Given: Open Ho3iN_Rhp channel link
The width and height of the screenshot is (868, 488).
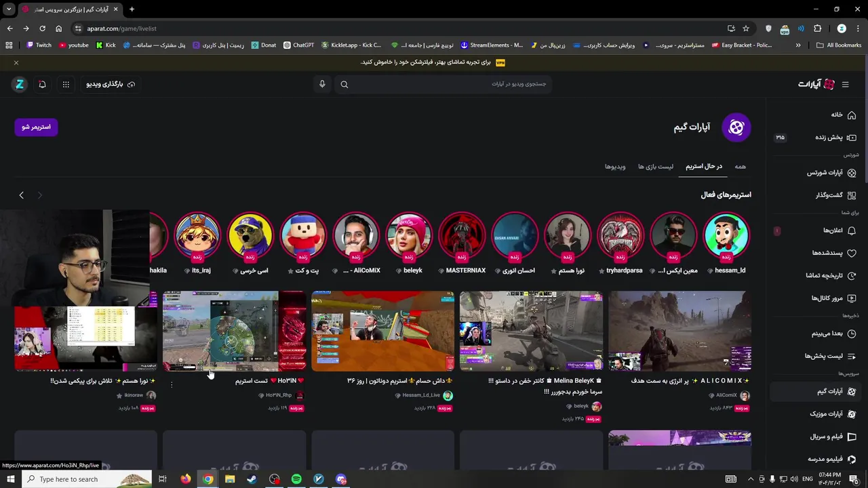Looking at the screenshot, I should 278,395.
